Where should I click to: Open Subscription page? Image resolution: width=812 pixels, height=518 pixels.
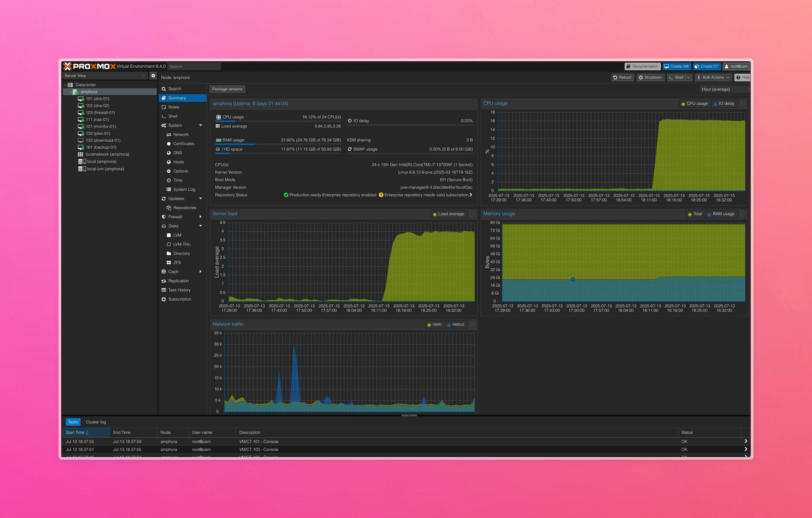tap(182, 299)
